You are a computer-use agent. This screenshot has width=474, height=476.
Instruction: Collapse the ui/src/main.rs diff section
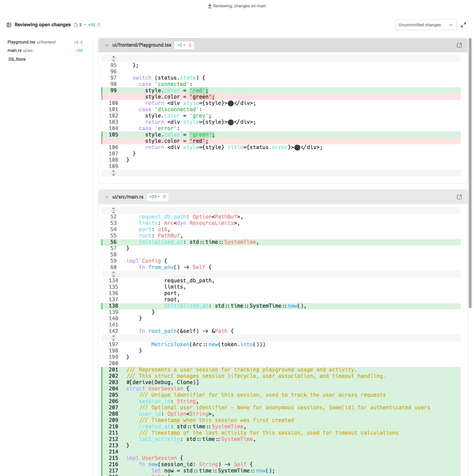[x=106, y=197]
